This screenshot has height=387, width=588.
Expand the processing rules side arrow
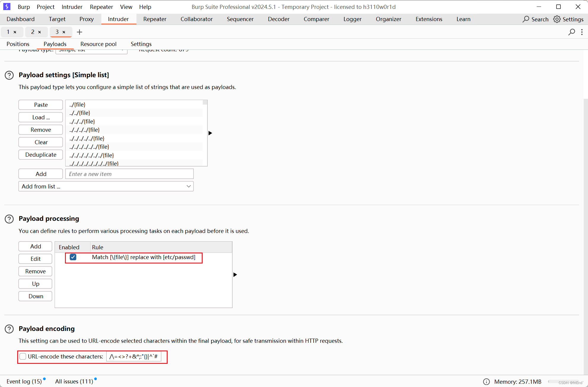(235, 275)
